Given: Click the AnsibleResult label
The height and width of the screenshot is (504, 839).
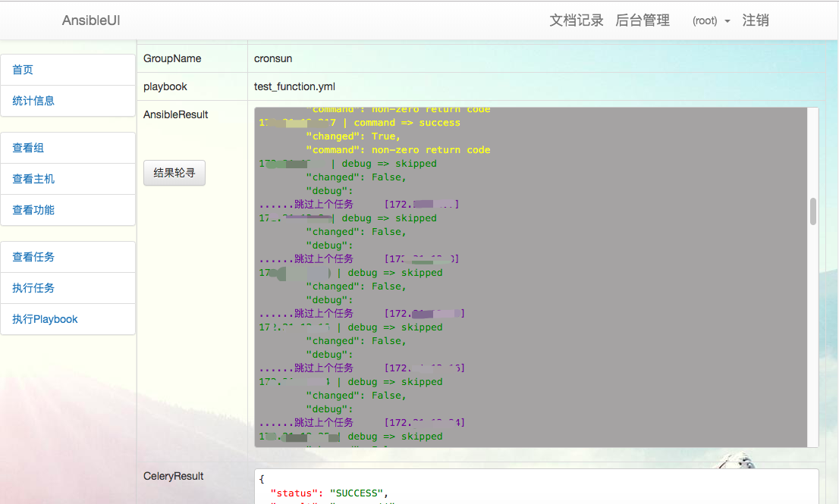Looking at the screenshot, I should [x=175, y=114].
